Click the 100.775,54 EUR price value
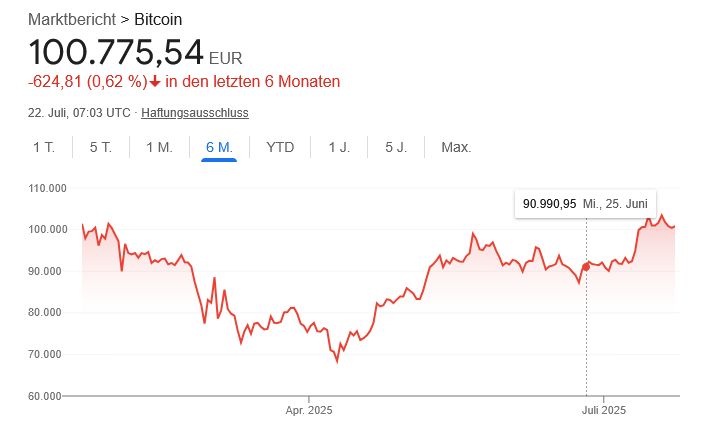 pos(116,52)
